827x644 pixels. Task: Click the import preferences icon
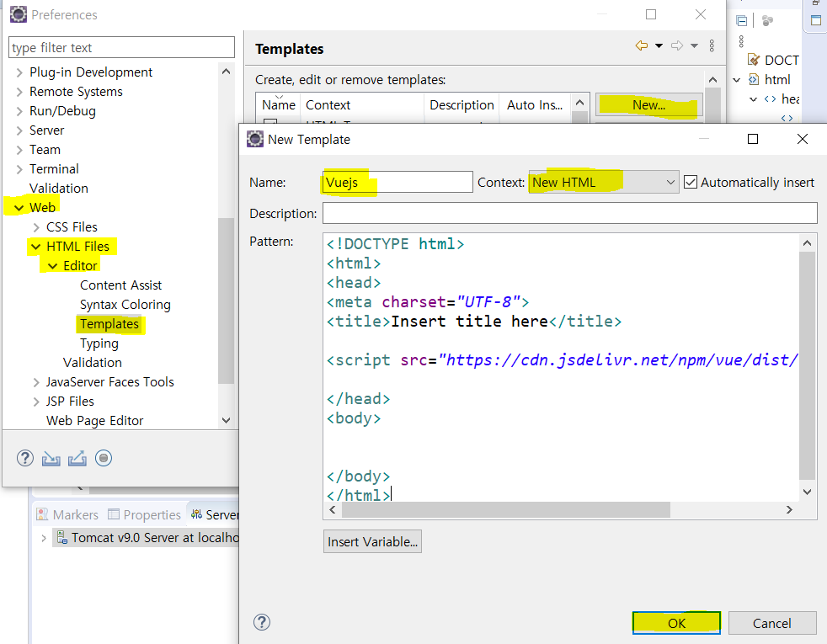coord(51,459)
